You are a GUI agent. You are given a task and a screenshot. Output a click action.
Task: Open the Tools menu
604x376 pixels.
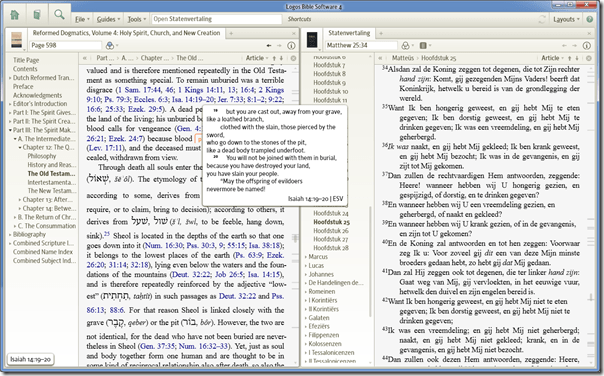pos(137,19)
